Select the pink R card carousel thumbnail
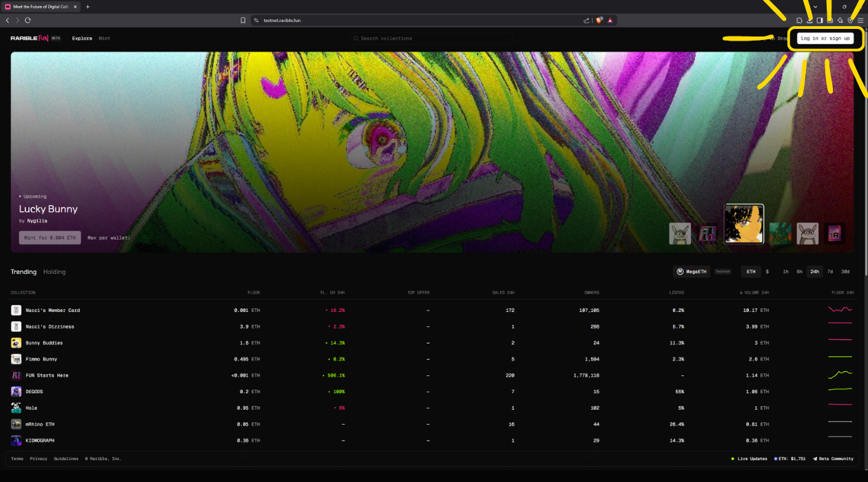The height and width of the screenshot is (482, 868). pyautogui.click(x=835, y=233)
